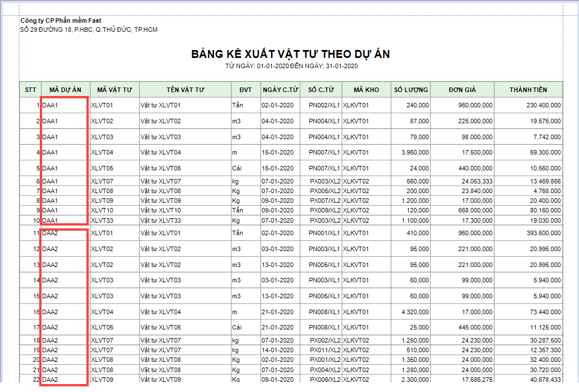Click the SỐ LƯỢNG column header
This screenshot has height=392, width=579.
tap(411, 90)
